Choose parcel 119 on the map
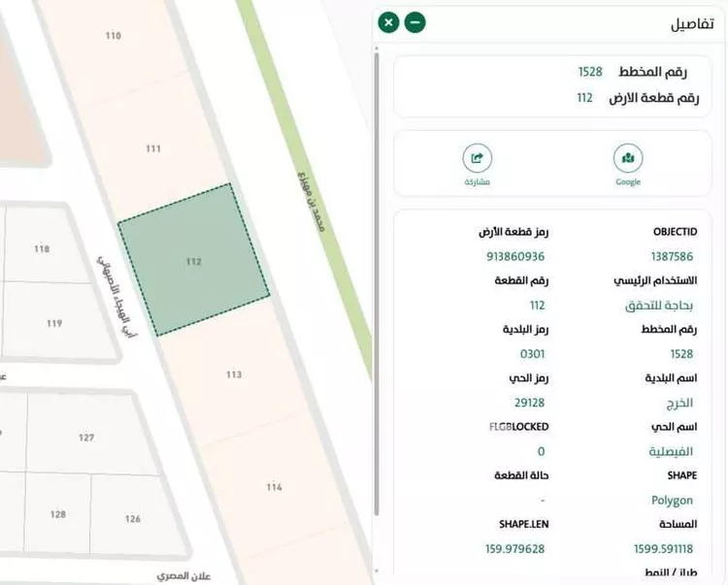The image size is (728, 585). click(x=54, y=323)
